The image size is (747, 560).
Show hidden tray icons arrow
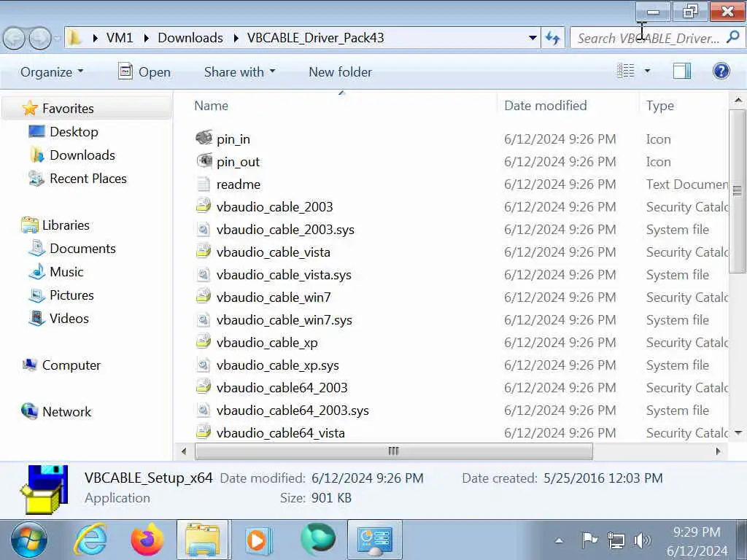559,540
